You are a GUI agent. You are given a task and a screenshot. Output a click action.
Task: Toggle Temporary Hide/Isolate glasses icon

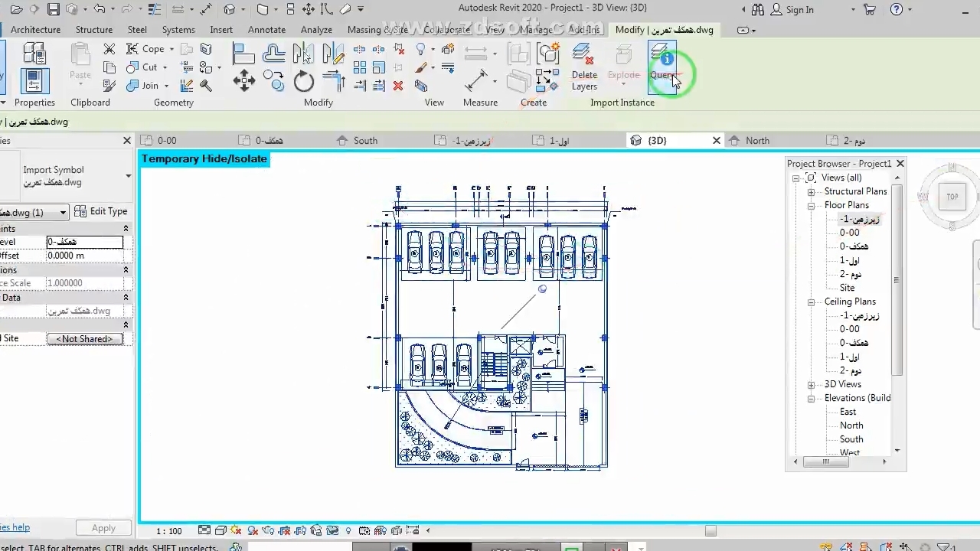pos(332,530)
